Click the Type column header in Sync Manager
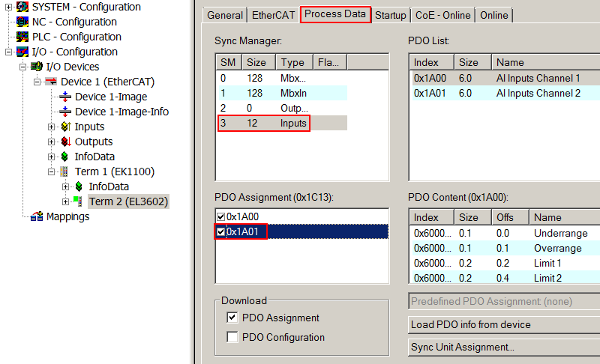 pos(294,62)
